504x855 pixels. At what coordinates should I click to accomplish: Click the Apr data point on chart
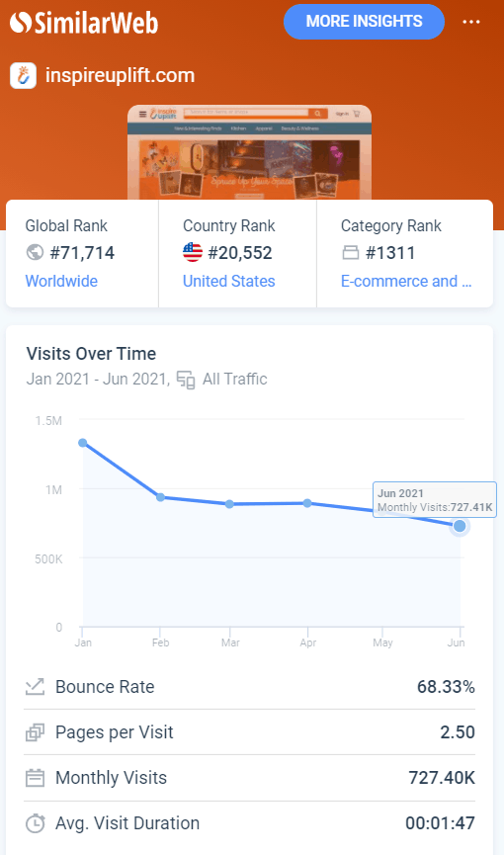(307, 503)
